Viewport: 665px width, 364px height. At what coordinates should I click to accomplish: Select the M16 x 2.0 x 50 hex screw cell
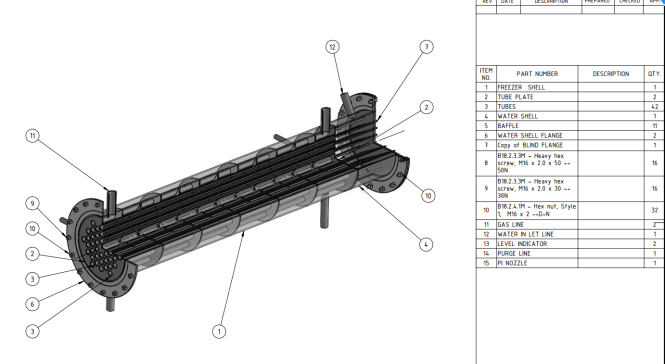tap(537, 163)
